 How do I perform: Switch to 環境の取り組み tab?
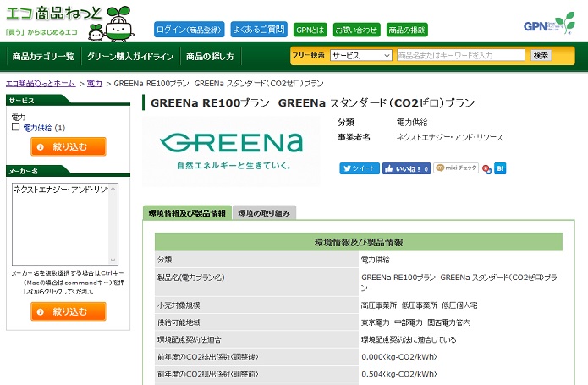264,213
